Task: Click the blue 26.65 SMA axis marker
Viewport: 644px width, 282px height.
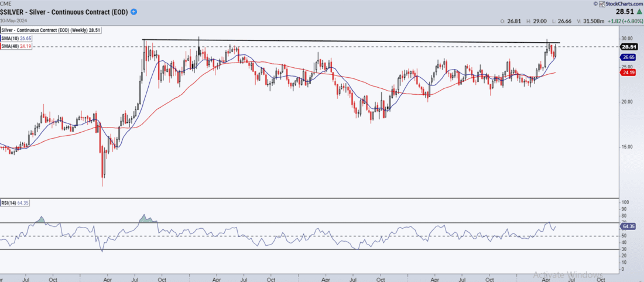Action: (x=628, y=57)
